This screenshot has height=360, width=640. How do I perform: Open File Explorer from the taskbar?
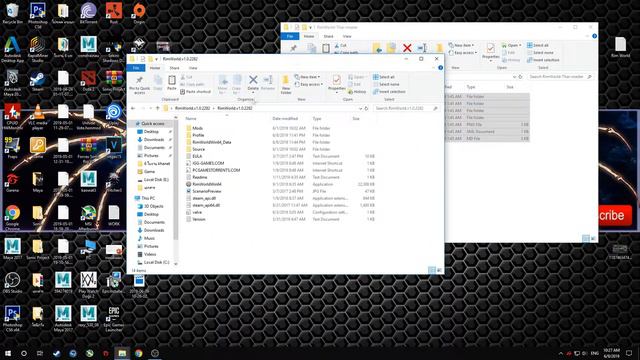(122, 353)
